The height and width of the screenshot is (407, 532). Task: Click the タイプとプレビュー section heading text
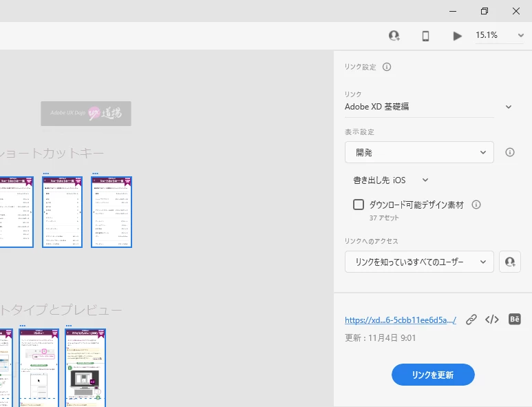pyautogui.click(x=61, y=310)
